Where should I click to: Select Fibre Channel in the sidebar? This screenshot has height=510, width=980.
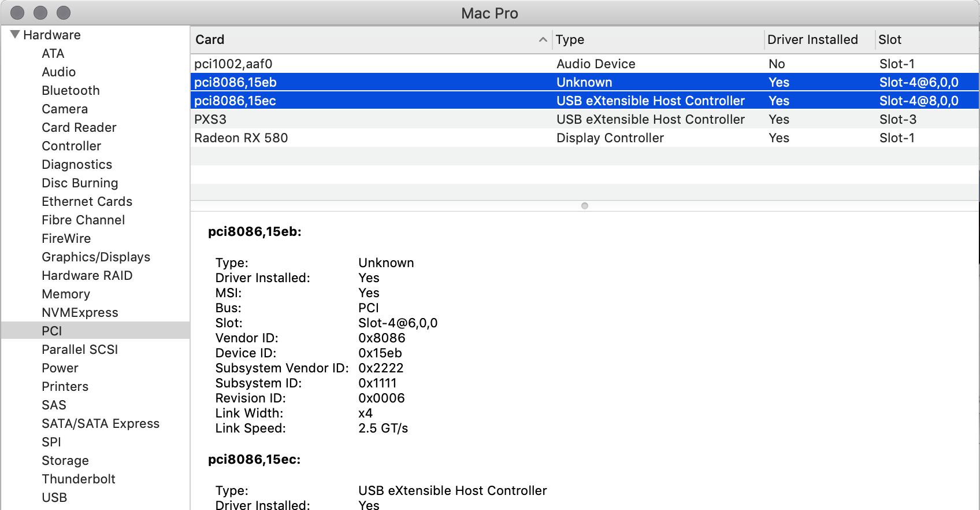(x=83, y=220)
